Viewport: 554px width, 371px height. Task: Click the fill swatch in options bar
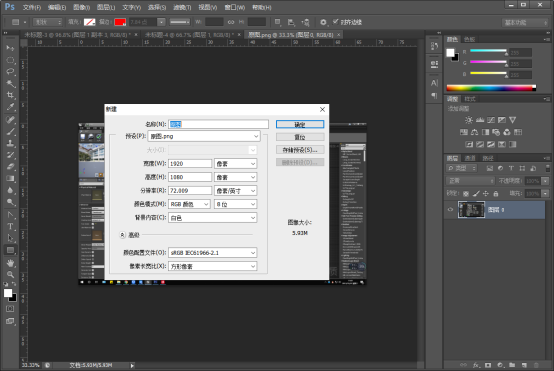pos(89,22)
